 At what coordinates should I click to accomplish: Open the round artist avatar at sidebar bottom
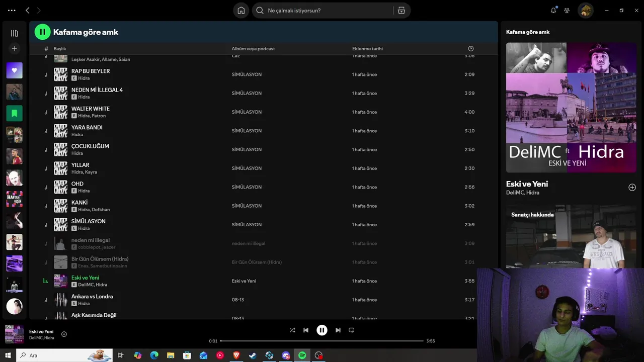(14, 306)
